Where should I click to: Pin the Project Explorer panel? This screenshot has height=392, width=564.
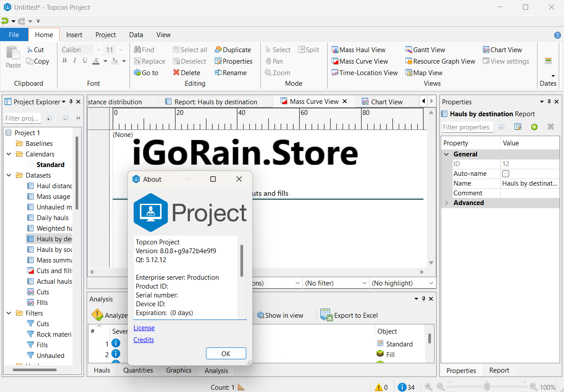pos(71,102)
